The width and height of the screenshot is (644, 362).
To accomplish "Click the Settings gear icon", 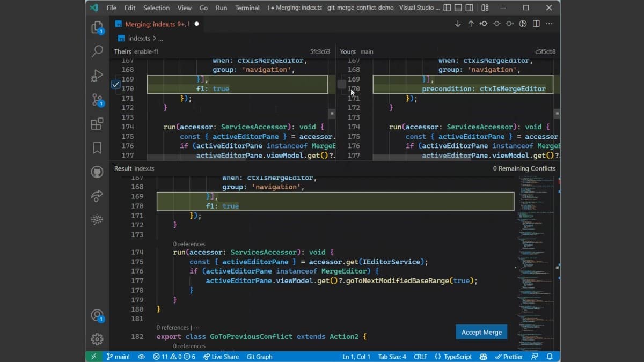I will pos(97,339).
